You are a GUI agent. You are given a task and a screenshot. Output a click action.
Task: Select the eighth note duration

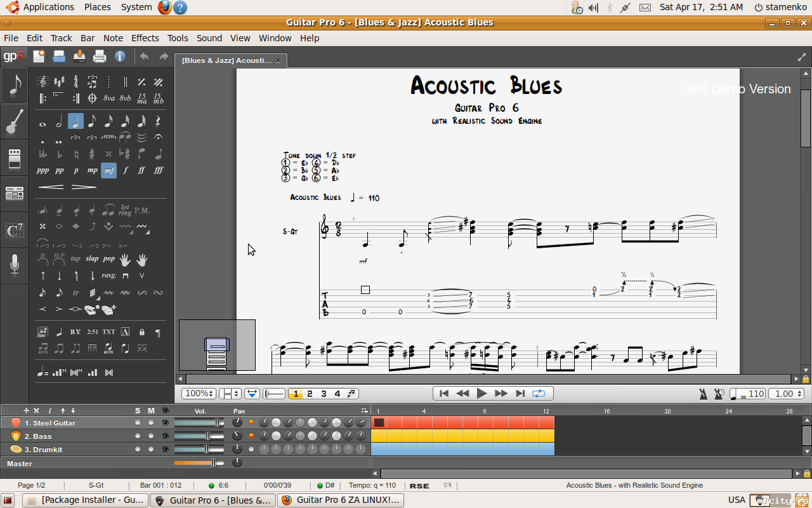point(92,121)
